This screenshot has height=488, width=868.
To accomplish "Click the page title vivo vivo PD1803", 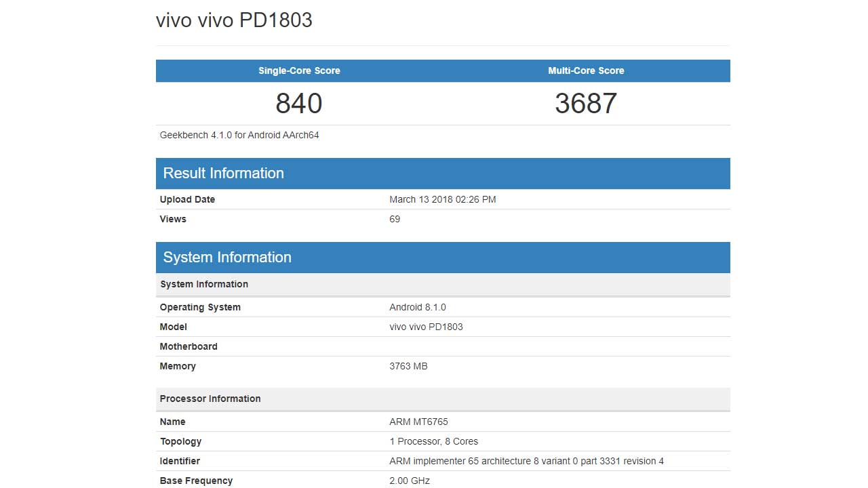I will tap(234, 20).
